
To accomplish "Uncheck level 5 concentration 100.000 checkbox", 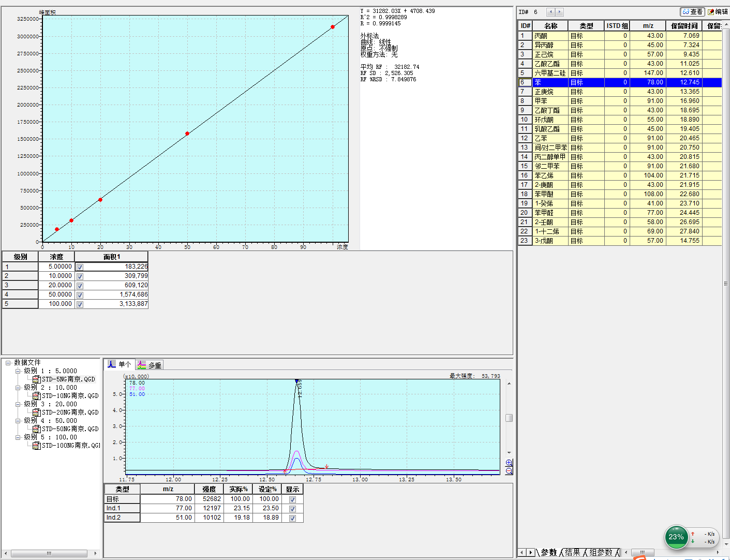I will tap(80, 304).
